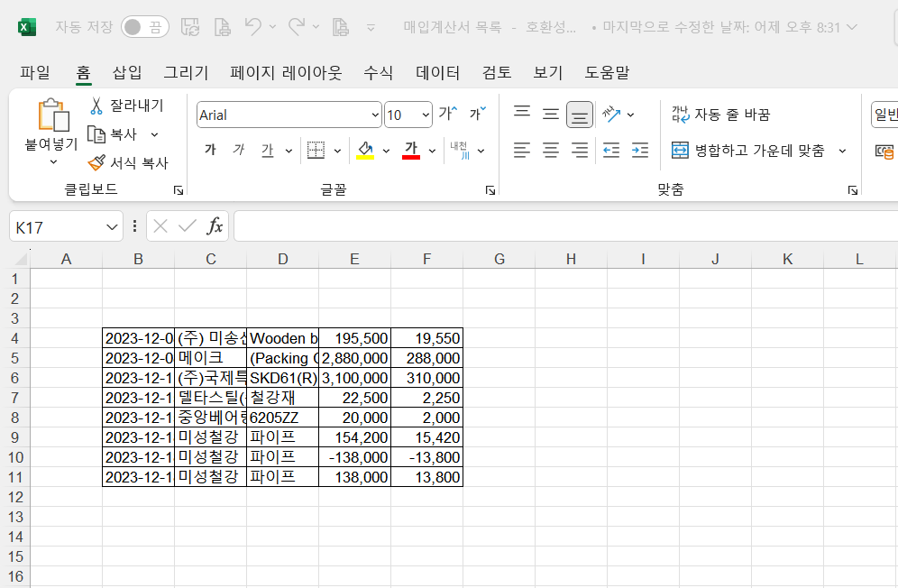Click the Redo arrow icon

click(297, 26)
